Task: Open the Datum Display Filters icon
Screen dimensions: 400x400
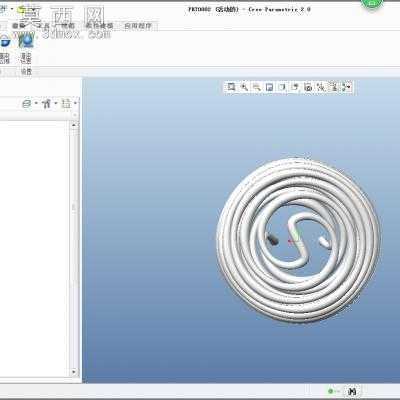Action: [321, 87]
